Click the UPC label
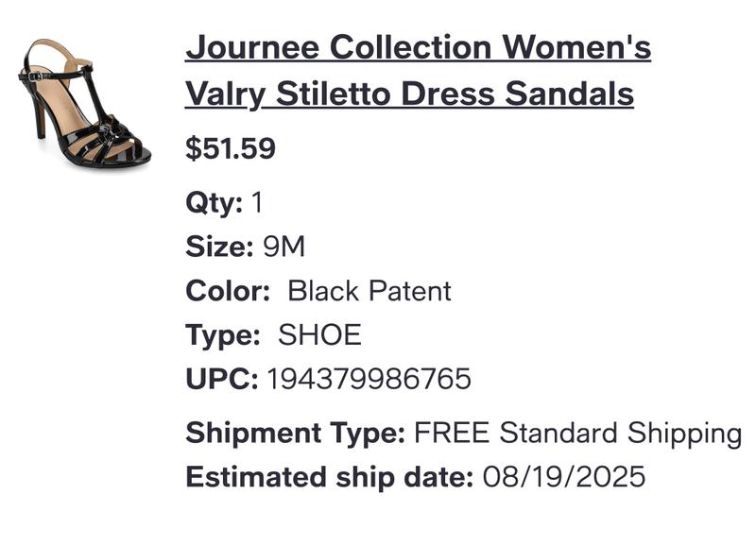 [x=222, y=379]
